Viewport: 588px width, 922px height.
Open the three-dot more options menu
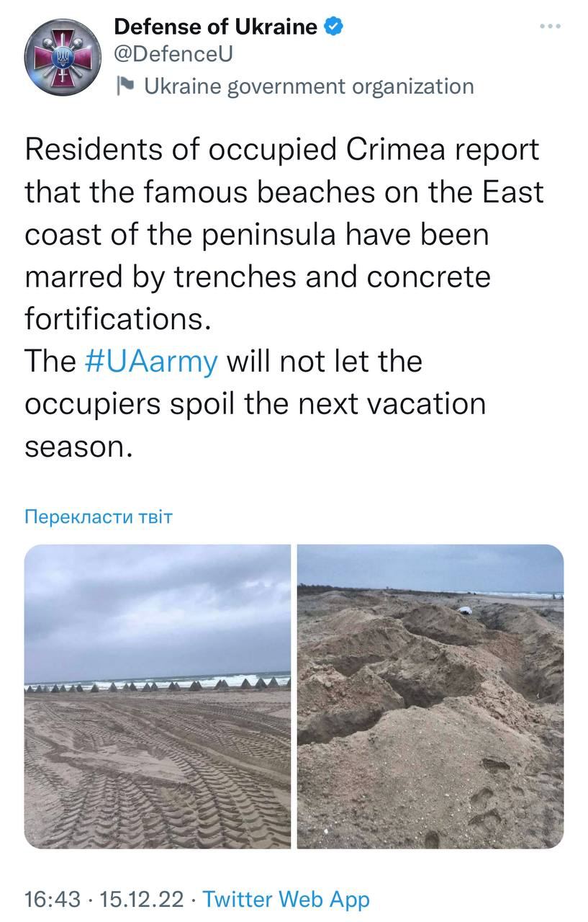point(550,27)
